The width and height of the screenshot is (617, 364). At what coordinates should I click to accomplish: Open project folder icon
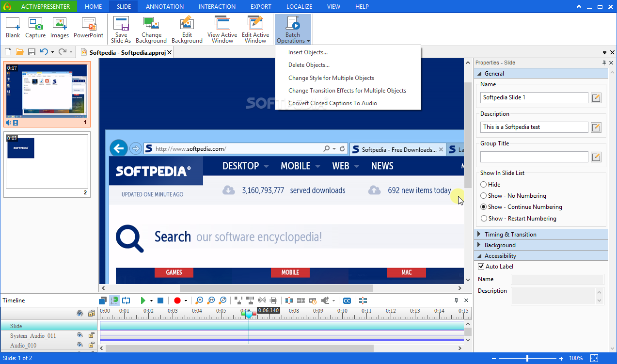(20, 52)
